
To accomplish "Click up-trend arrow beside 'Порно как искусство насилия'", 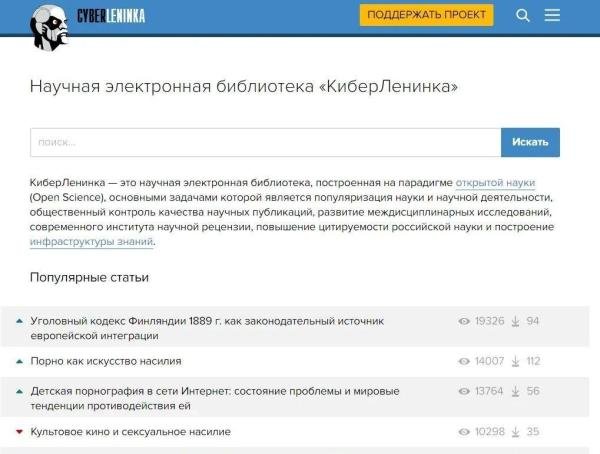I will click(19, 361).
